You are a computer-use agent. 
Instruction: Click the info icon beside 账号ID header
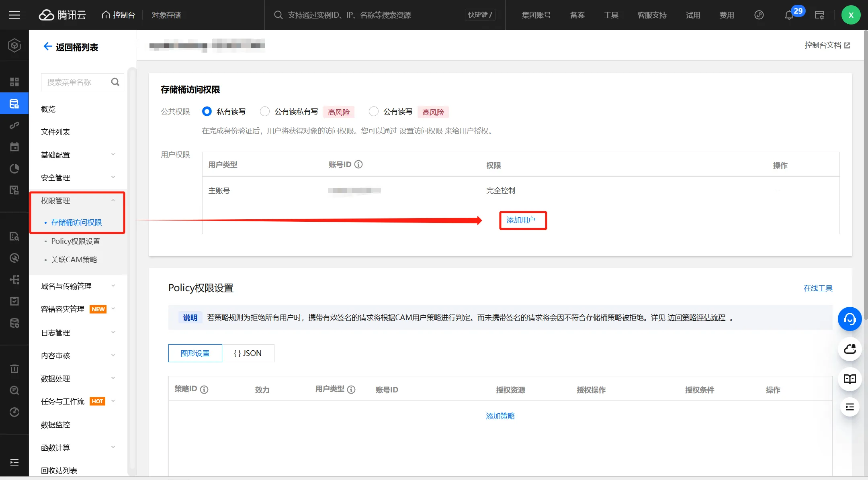coord(358,164)
